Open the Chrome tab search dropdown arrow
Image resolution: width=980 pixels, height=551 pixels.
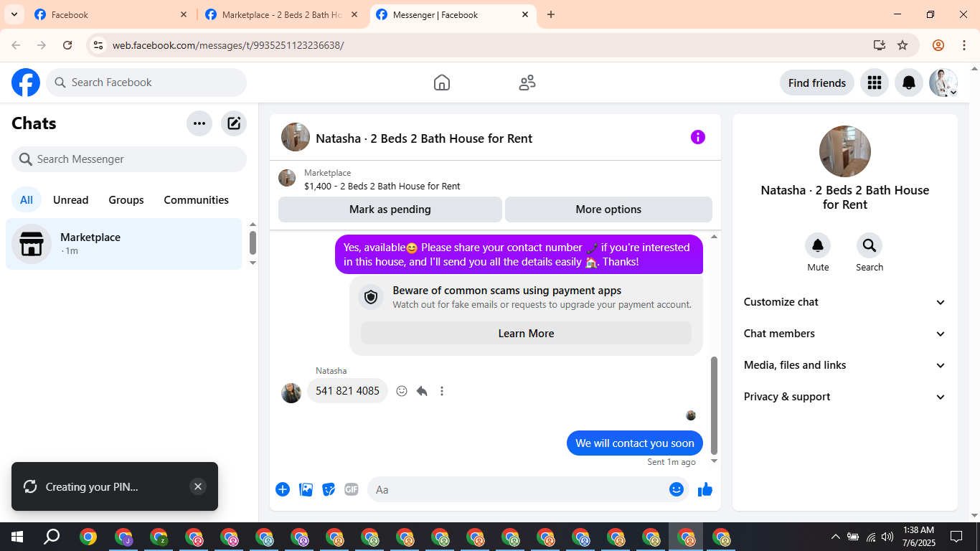click(x=14, y=14)
